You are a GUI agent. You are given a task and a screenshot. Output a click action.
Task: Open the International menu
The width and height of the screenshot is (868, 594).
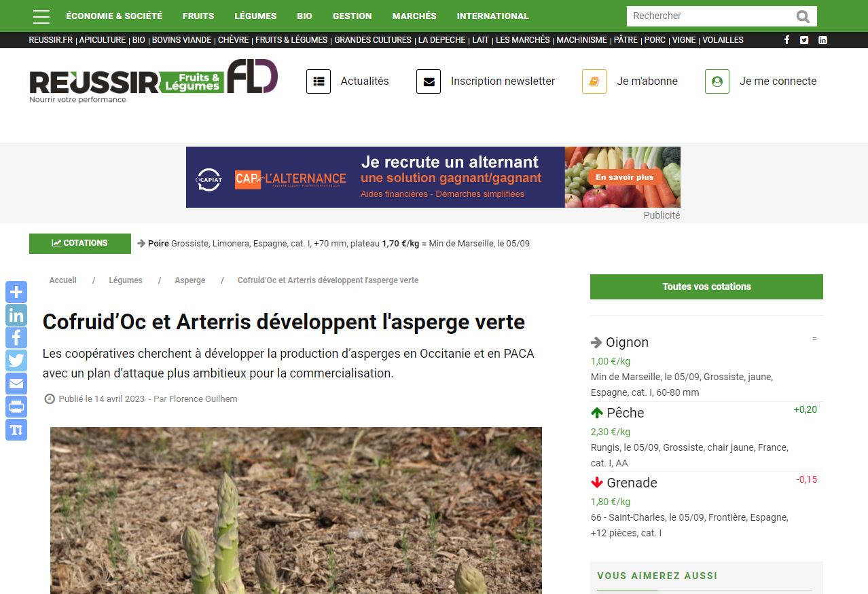click(x=492, y=16)
